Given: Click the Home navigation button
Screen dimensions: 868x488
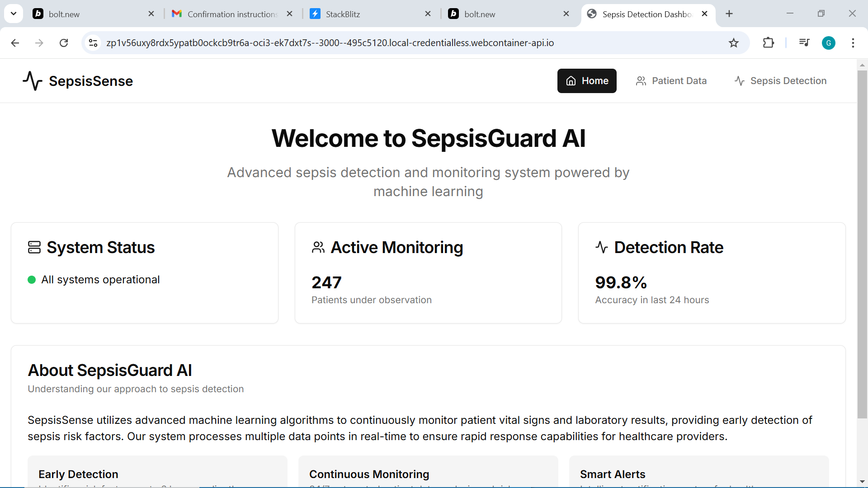Looking at the screenshot, I should tap(587, 81).
